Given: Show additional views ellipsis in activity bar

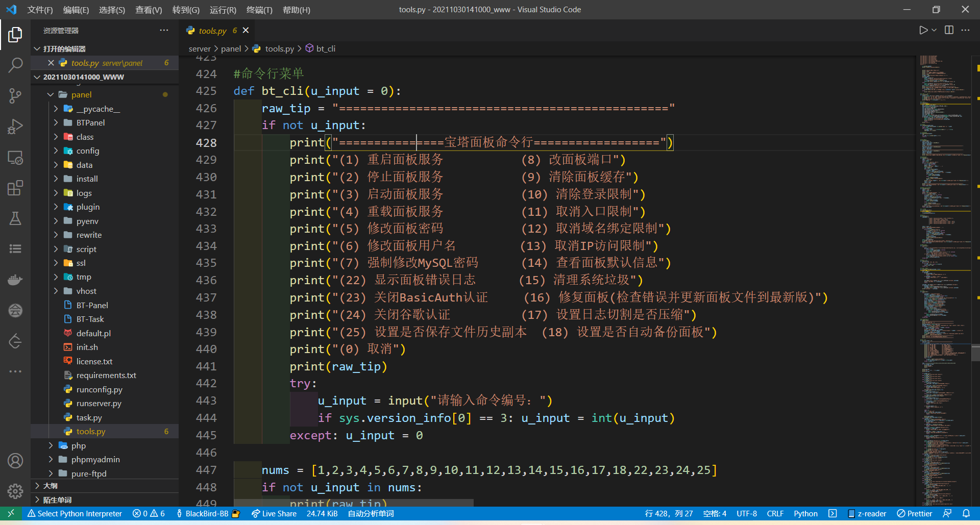Looking at the screenshot, I should point(15,371).
